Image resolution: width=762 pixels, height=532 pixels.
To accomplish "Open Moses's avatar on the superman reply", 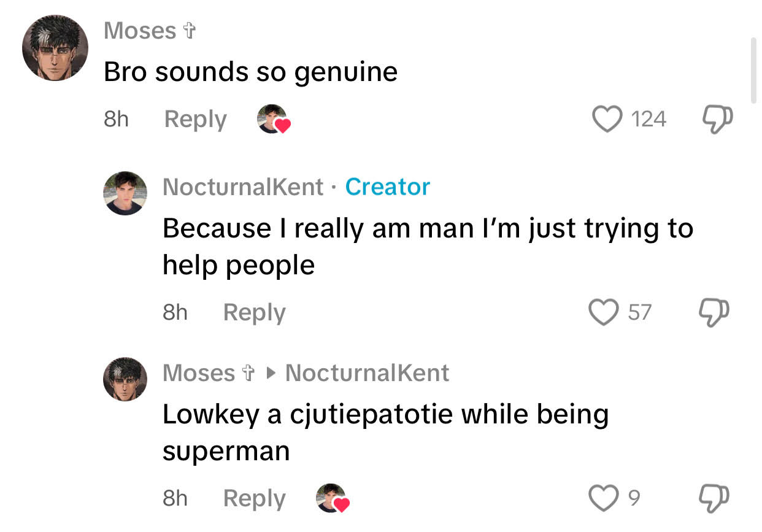I will 125,379.
